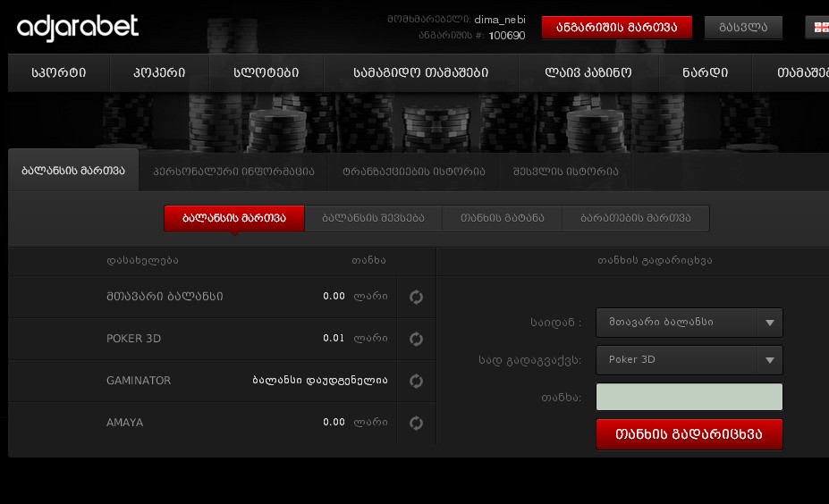Click the თანხის გადარიცხვა panel heading

click(x=655, y=260)
